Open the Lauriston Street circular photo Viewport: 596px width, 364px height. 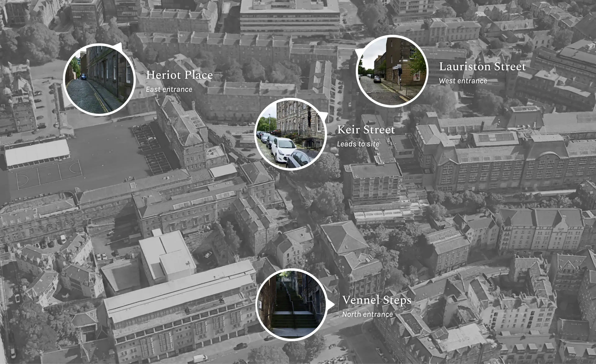pos(392,71)
